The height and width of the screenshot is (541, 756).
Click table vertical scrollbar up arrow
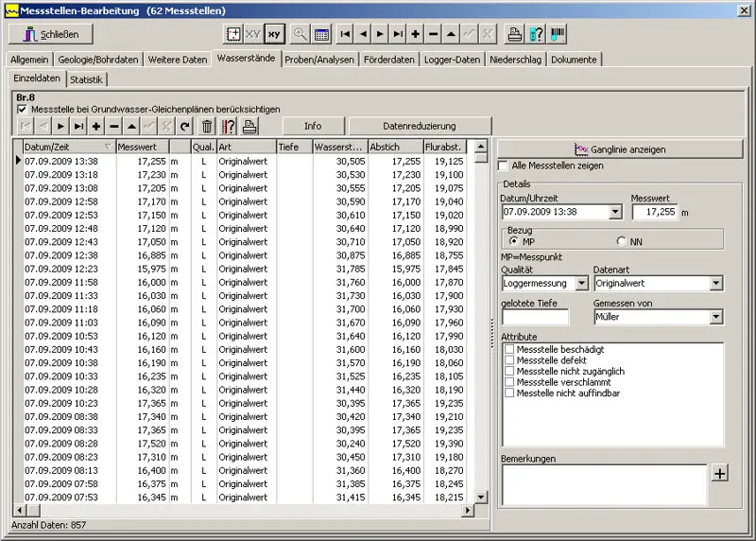click(x=481, y=147)
